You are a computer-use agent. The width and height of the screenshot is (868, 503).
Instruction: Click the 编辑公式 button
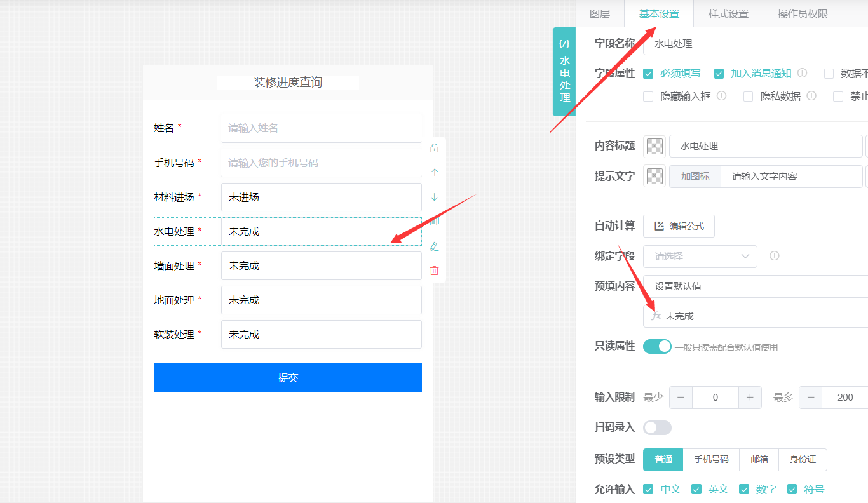(679, 226)
